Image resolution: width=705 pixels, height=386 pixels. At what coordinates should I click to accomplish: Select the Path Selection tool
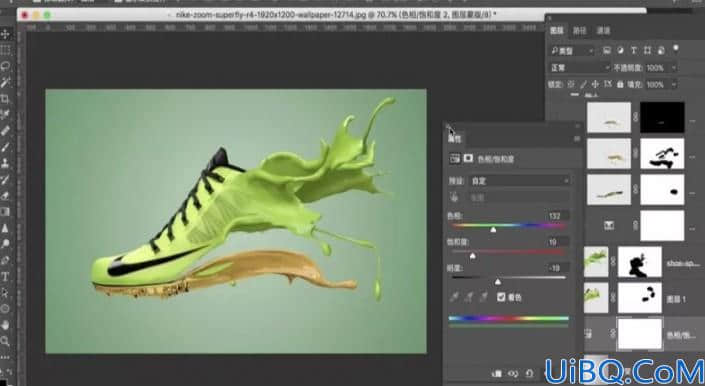[5, 293]
